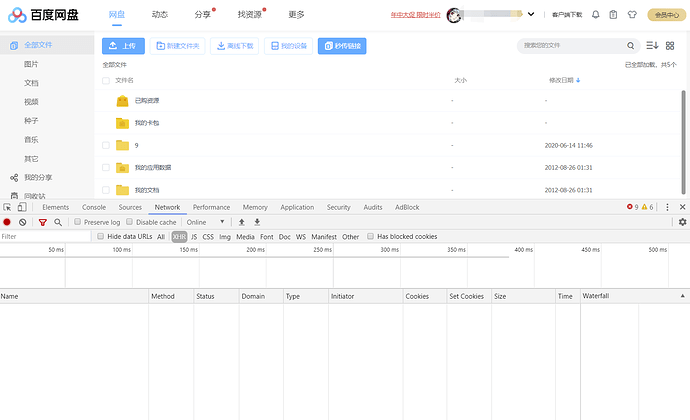Open the 找资源 navigation tab
Image resolution: width=690 pixels, height=420 pixels.
(x=250, y=15)
